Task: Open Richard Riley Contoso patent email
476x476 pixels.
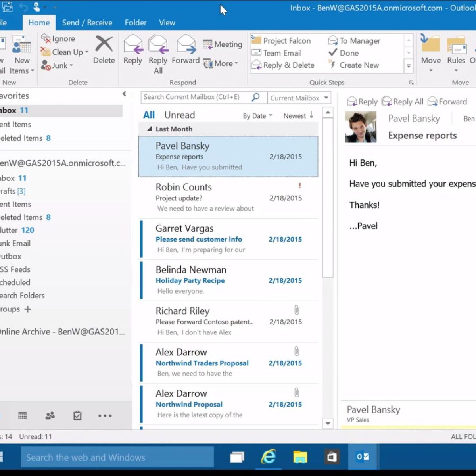Action: click(x=228, y=322)
